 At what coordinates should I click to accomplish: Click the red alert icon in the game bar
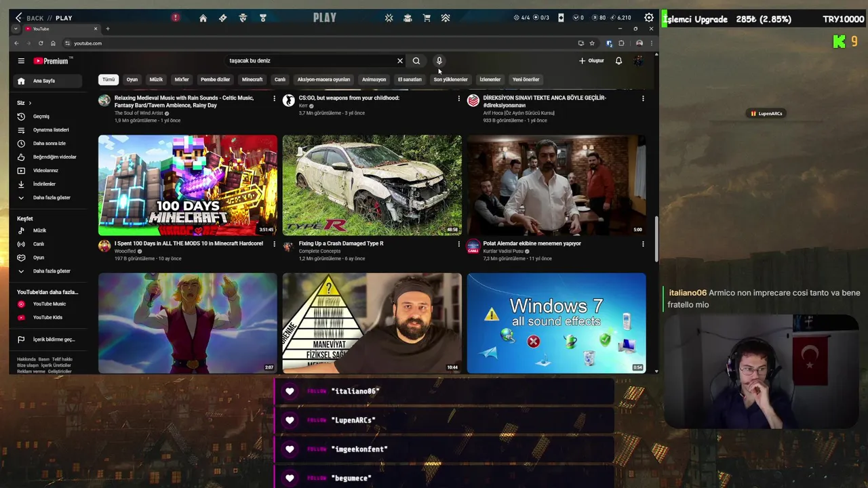175,18
